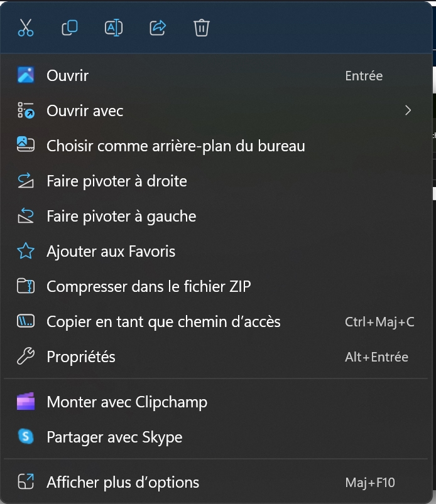The image size is (436, 504).
Task: Choose Choisir comme arrière-plan du bureau
Action: tap(176, 146)
